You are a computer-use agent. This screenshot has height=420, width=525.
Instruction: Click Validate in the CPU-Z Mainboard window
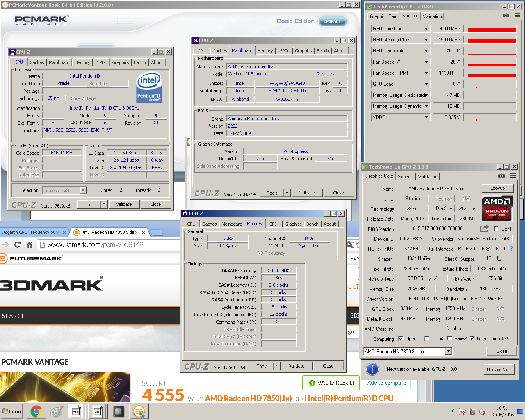tap(307, 193)
